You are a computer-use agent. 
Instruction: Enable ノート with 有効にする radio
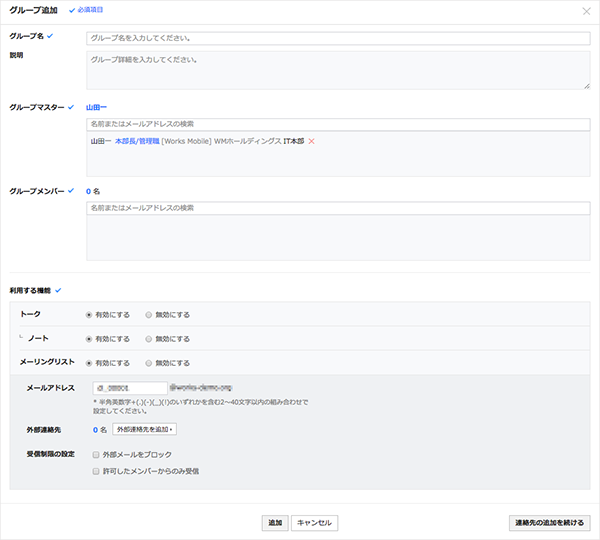point(90,339)
